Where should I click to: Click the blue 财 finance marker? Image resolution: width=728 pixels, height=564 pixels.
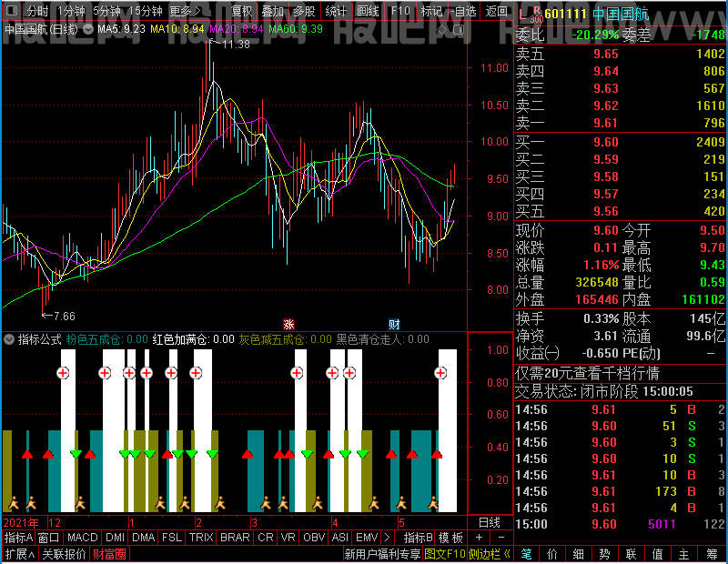(x=394, y=324)
